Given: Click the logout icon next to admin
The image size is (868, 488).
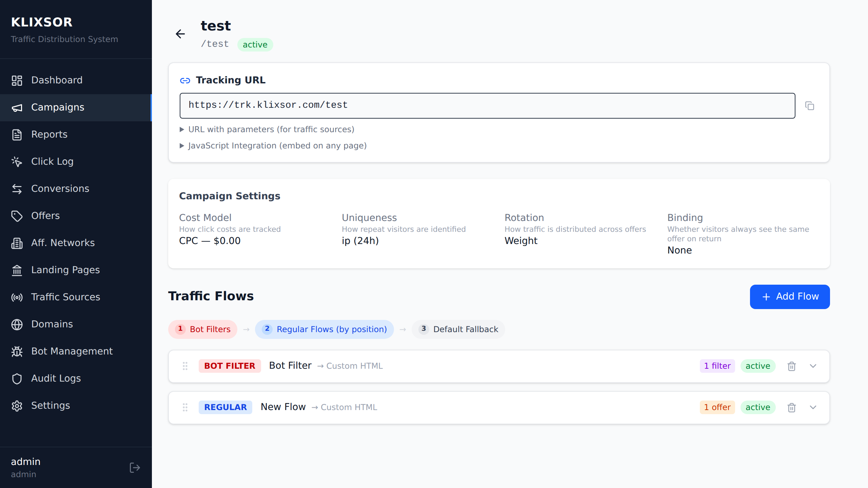Looking at the screenshot, I should (135, 467).
